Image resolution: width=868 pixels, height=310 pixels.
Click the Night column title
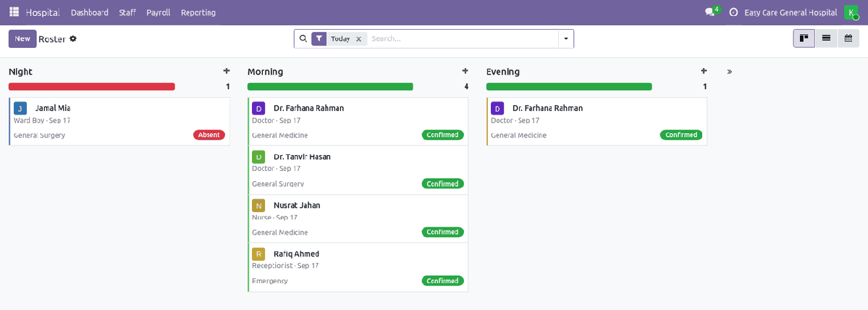(20, 72)
